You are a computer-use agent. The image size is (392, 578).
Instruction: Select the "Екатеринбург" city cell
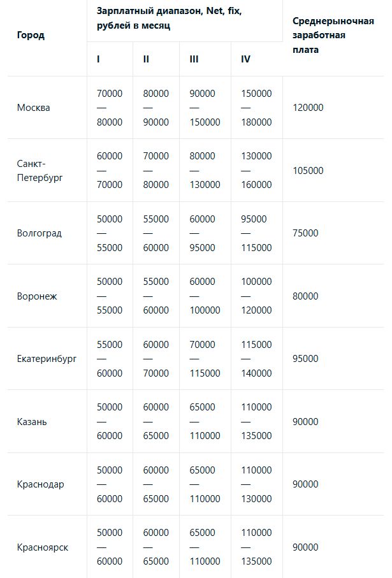coord(47,359)
